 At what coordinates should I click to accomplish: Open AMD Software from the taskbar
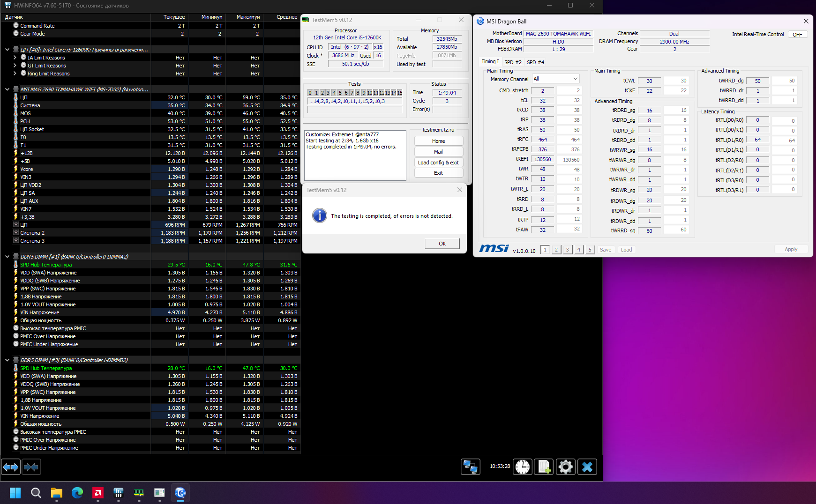coord(98,493)
